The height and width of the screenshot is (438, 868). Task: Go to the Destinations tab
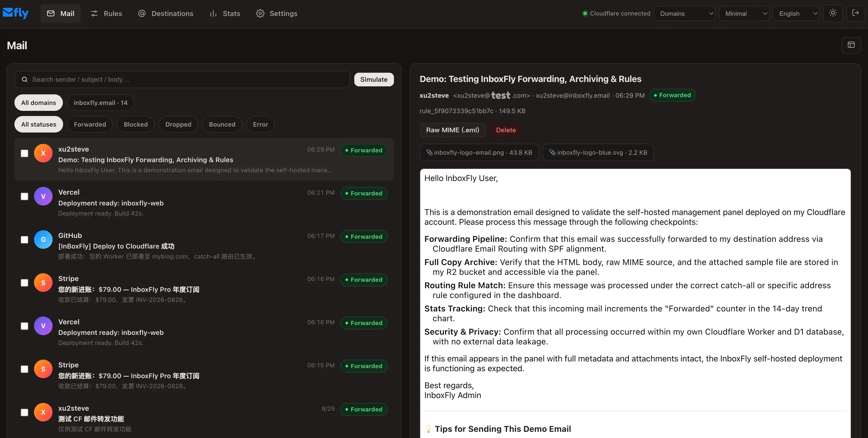166,13
